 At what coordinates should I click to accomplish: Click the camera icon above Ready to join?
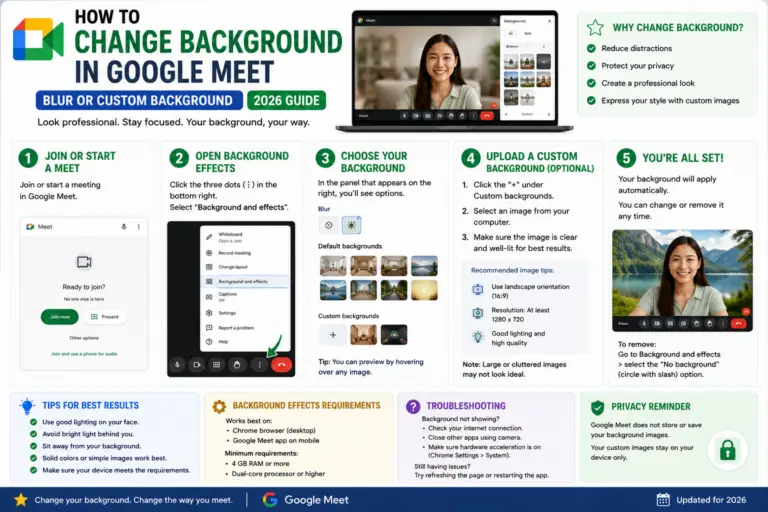(84, 262)
